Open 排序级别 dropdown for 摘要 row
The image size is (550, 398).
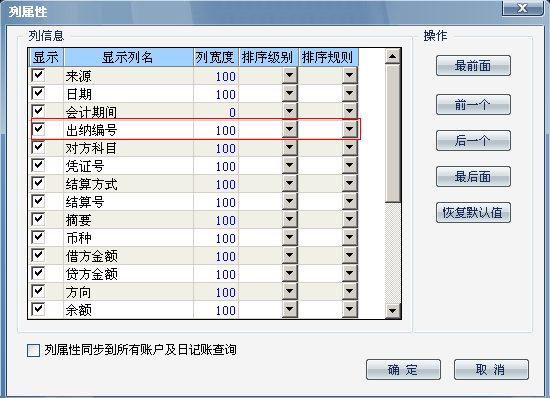coord(290,220)
